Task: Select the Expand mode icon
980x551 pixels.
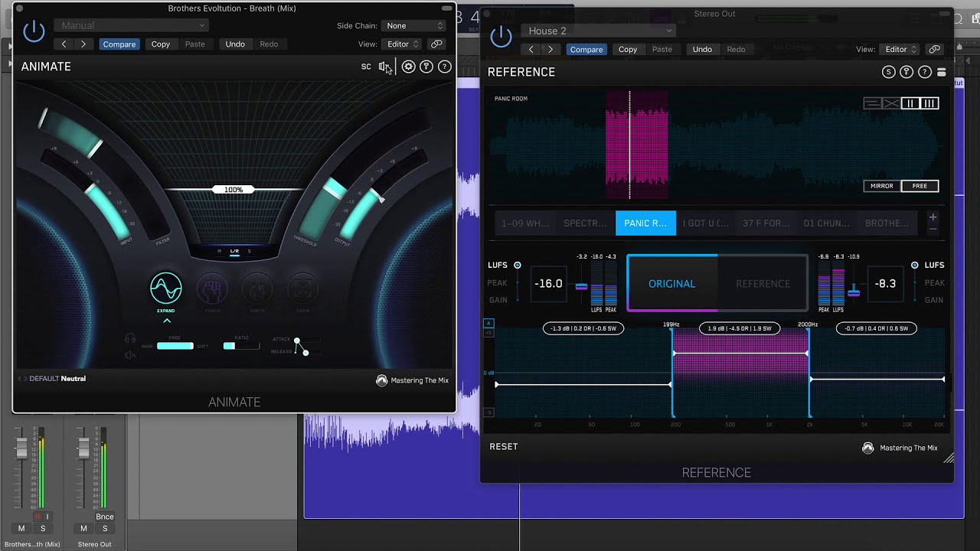Action: pyautogui.click(x=166, y=289)
